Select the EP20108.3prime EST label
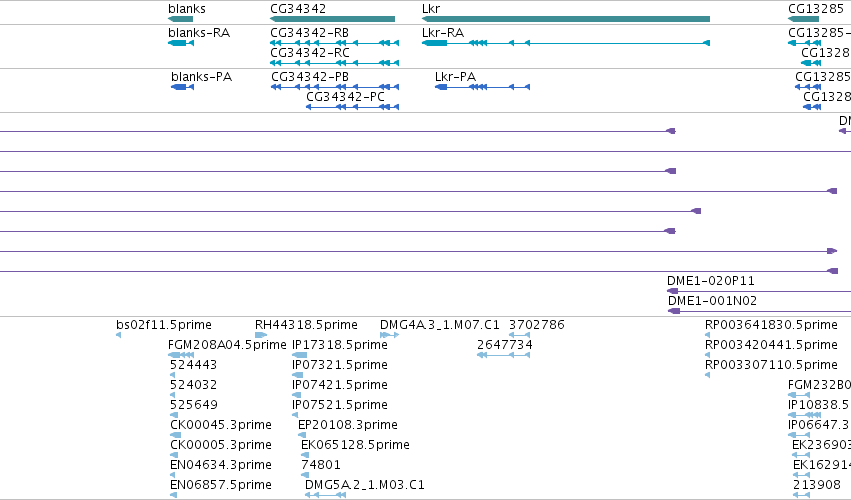 (348, 425)
